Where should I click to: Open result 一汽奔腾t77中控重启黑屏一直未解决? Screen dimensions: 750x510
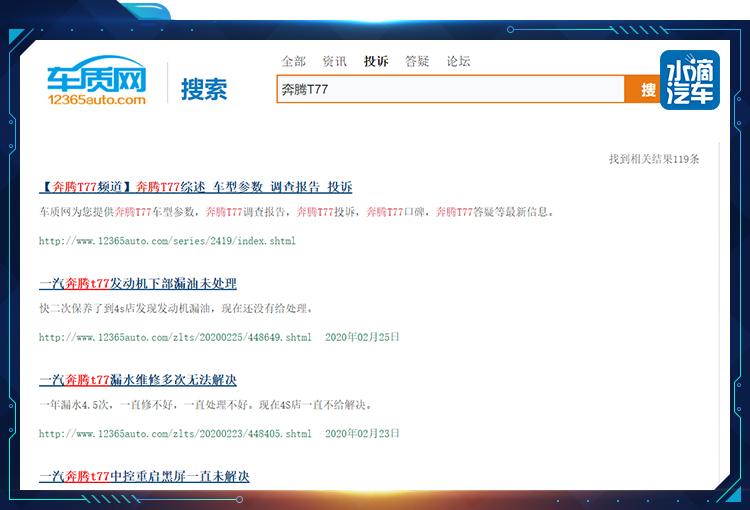[x=144, y=477]
